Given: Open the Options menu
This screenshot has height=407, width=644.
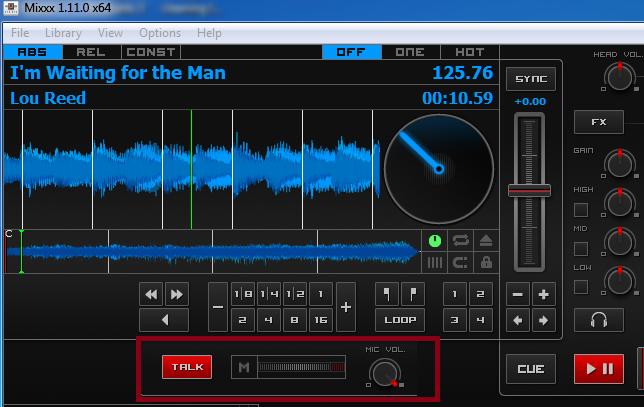Looking at the screenshot, I should pyautogui.click(x=160, y=33).
